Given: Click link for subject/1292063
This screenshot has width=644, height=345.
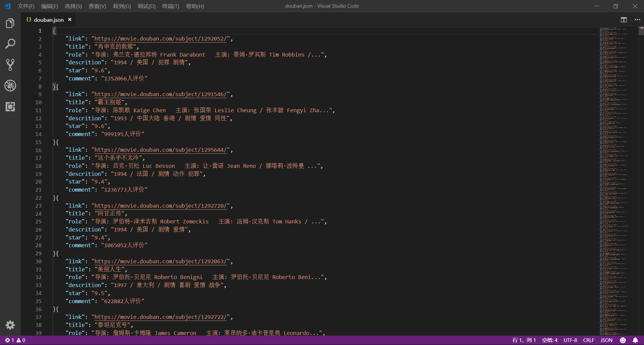Looking at the screenshot, I should pos(160,261).
